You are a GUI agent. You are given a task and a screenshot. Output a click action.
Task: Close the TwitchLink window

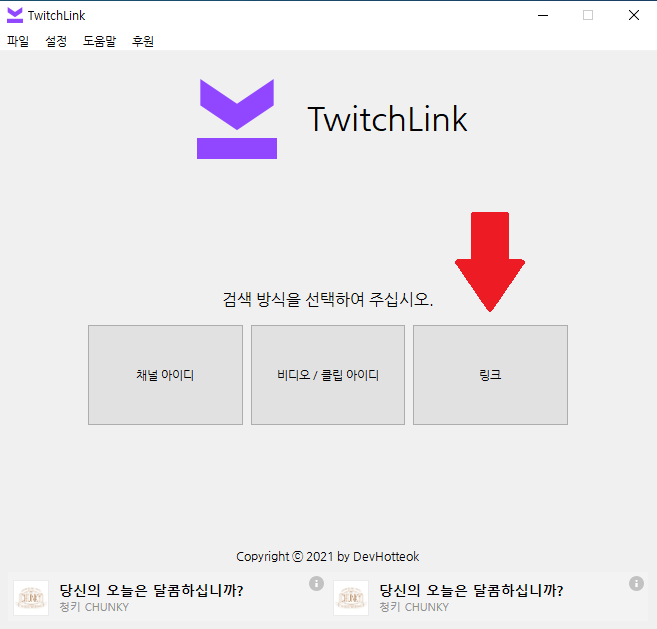(x=634, y=16)
